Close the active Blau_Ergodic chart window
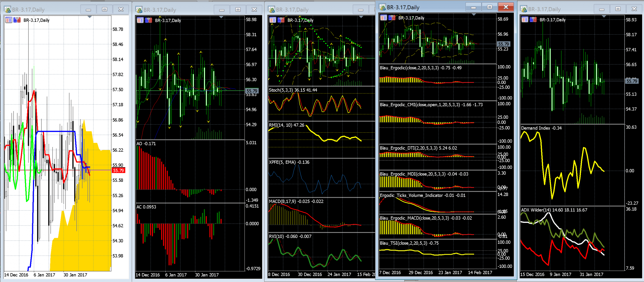Image resolution: width=644 pixels, height=282 pixels. 506,7
